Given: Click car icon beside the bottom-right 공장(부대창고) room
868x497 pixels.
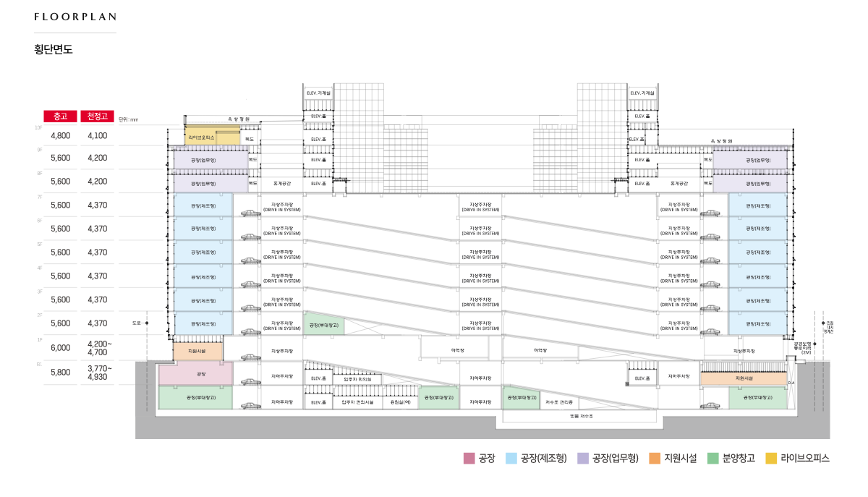Looking at the screenshot, I should pyautogui.click(x=711, y=406).
